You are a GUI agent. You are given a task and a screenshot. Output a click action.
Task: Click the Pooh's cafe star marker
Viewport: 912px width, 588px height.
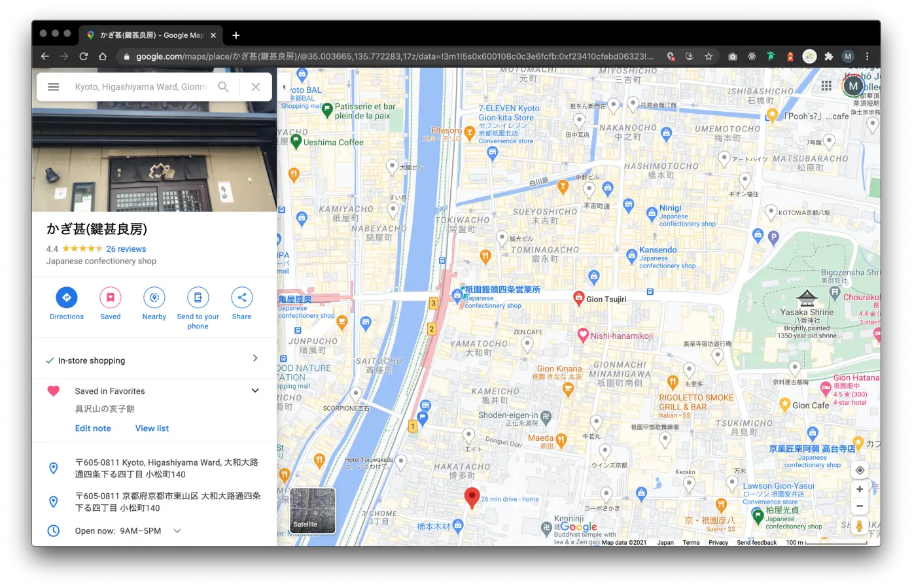pyautogui.click(x=772, y=116)
